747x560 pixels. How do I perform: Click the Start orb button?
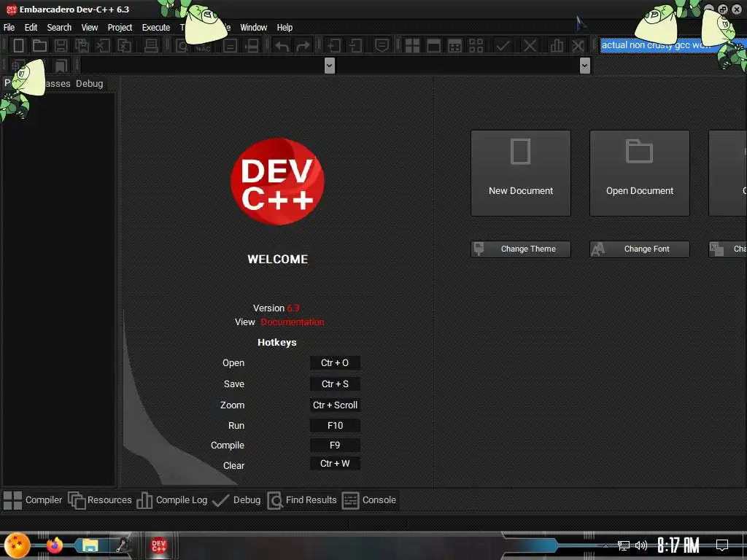click(x=18, y=545)
